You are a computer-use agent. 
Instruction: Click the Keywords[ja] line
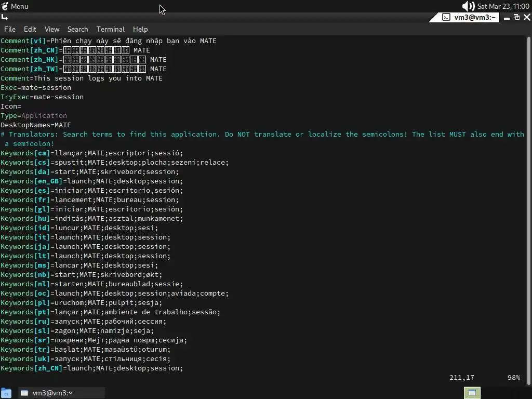86,247
